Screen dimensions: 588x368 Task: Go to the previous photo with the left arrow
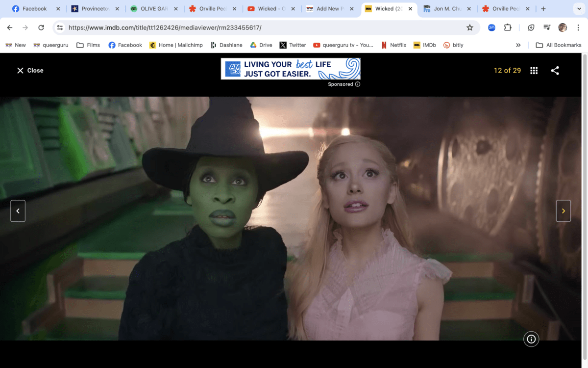tap(18, 211)
